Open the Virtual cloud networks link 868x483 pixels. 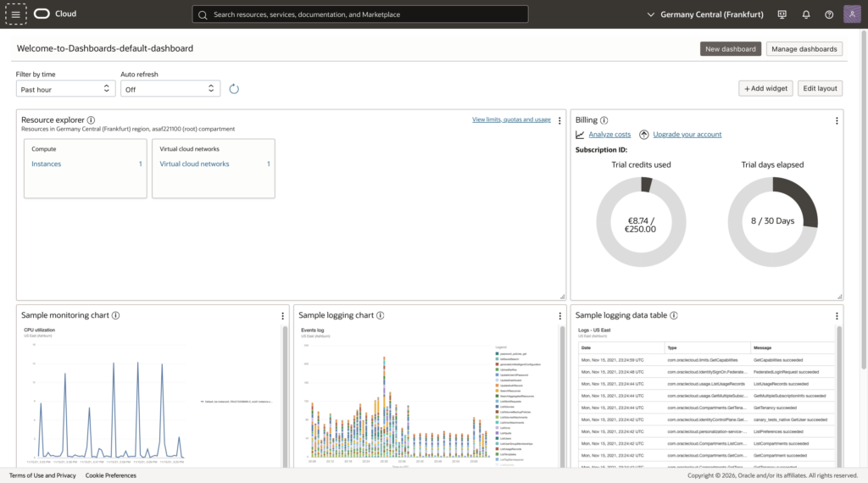tap(194, 164)
